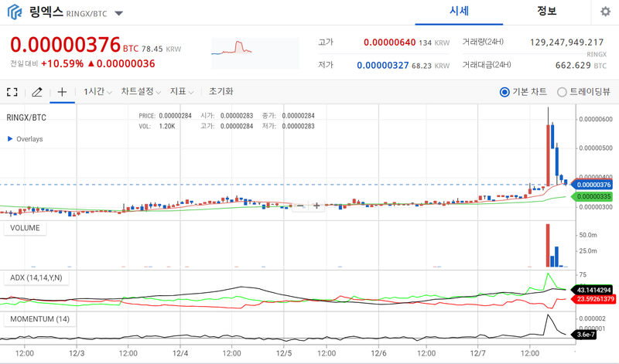This screenshot has height=364, width=619.
Task: Select the 트레이딩뷰 radio button
Action: click(x=562, y=92)
